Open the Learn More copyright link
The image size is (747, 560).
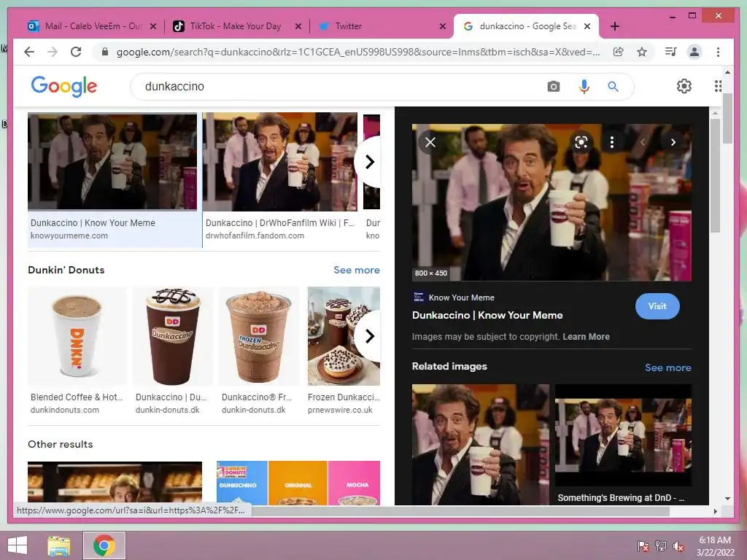click(586, 337)
